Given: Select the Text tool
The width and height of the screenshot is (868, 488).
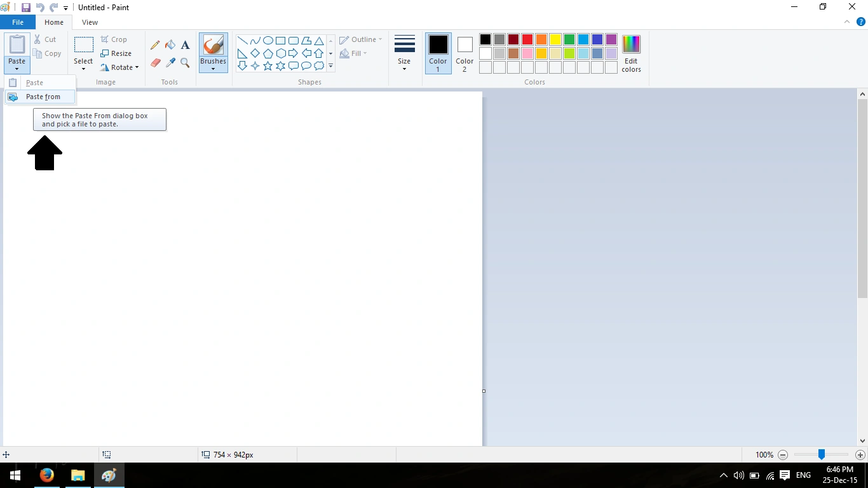Looking at the screenshot, I should pos(186,45).
